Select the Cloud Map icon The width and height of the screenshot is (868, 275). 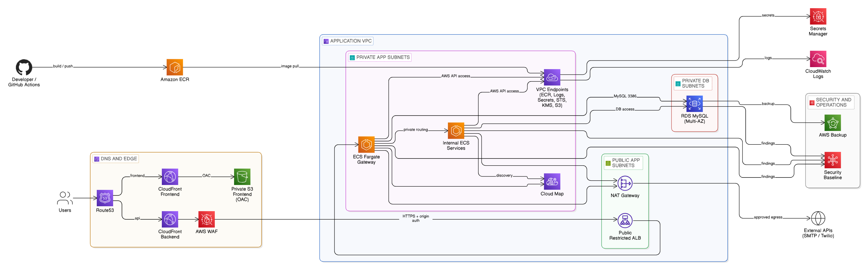coord(552,182)
